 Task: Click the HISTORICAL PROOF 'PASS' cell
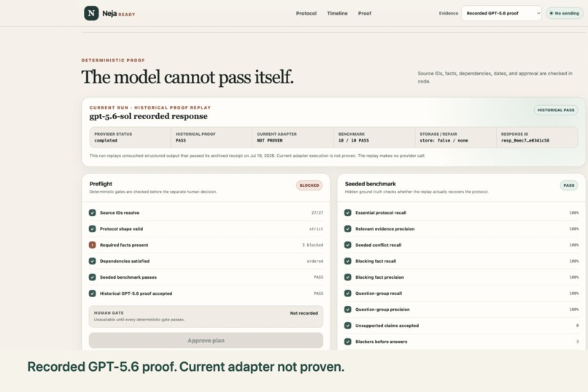tap(212, 137)
